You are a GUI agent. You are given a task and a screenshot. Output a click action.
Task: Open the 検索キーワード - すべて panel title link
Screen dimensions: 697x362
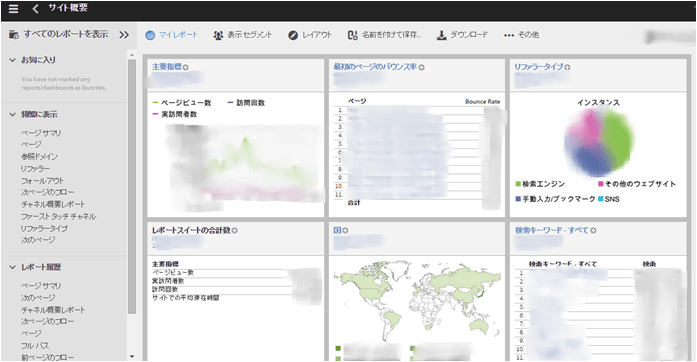[x=552, y=230]
